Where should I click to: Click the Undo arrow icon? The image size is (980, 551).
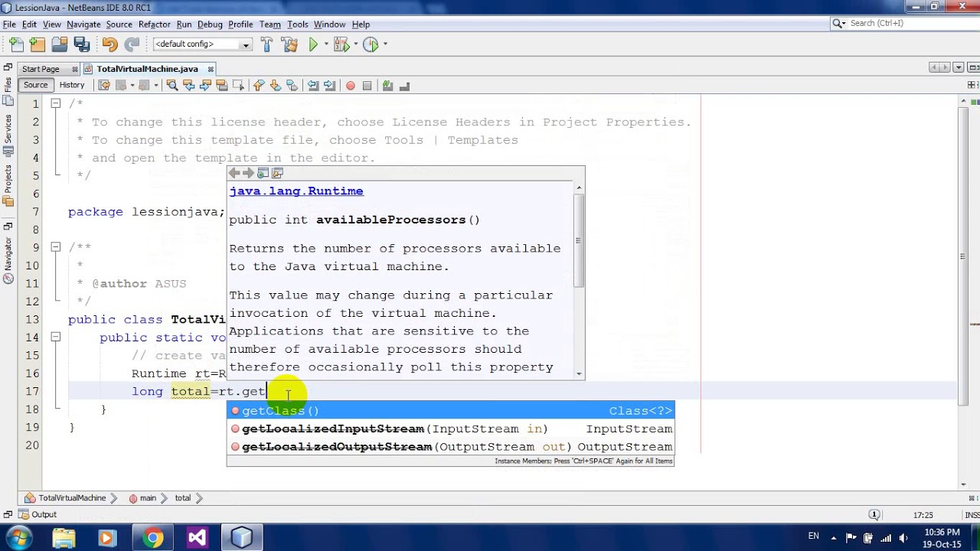[109, 44]
